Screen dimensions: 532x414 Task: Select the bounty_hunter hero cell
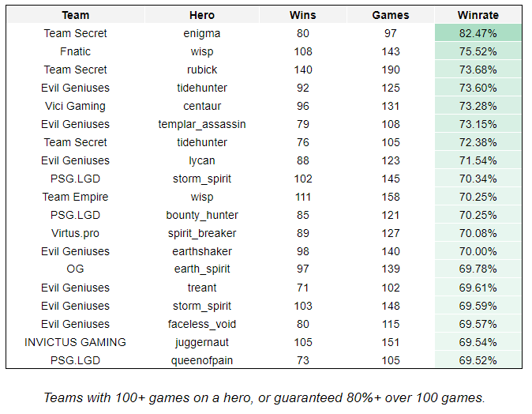[202, 215]
